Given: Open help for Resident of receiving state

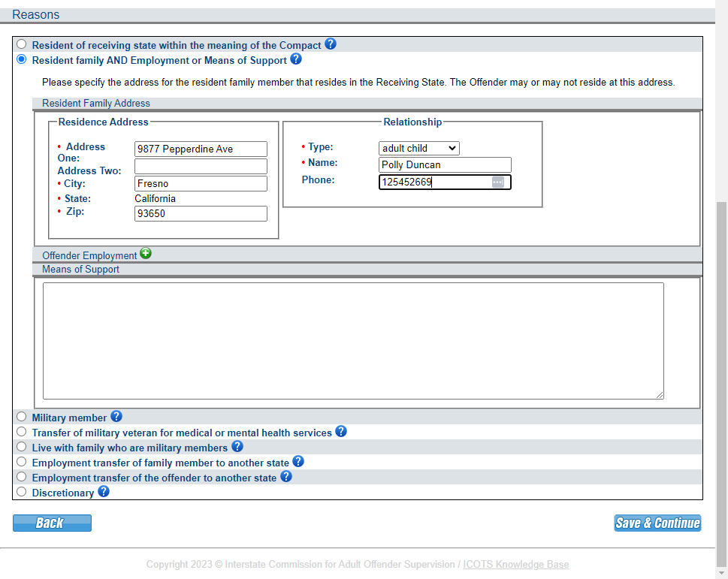Looking at the screenshot, I should pyautogui.click(x=330, y=44).
